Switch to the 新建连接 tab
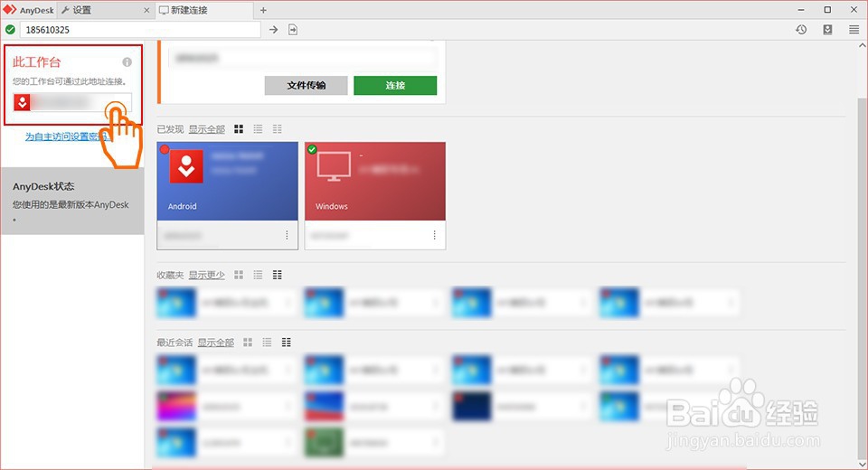Screen dimensions: 868x470 [203, 10]
